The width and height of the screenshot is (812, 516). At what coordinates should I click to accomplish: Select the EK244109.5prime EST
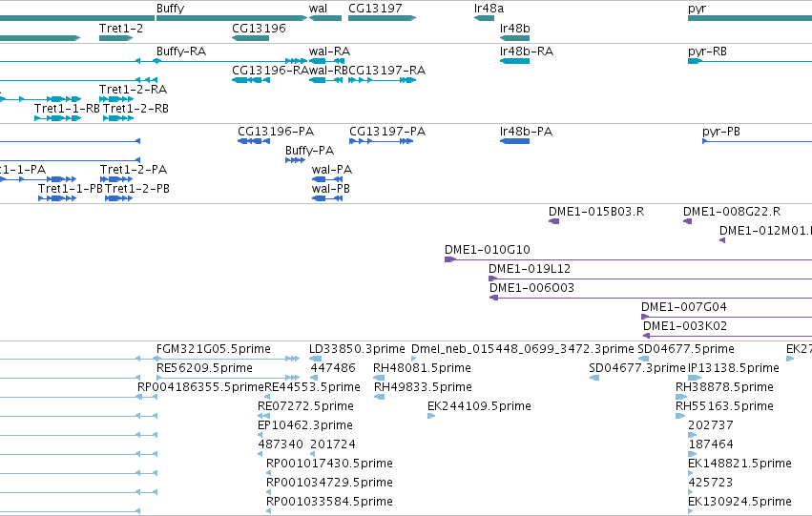431,416
